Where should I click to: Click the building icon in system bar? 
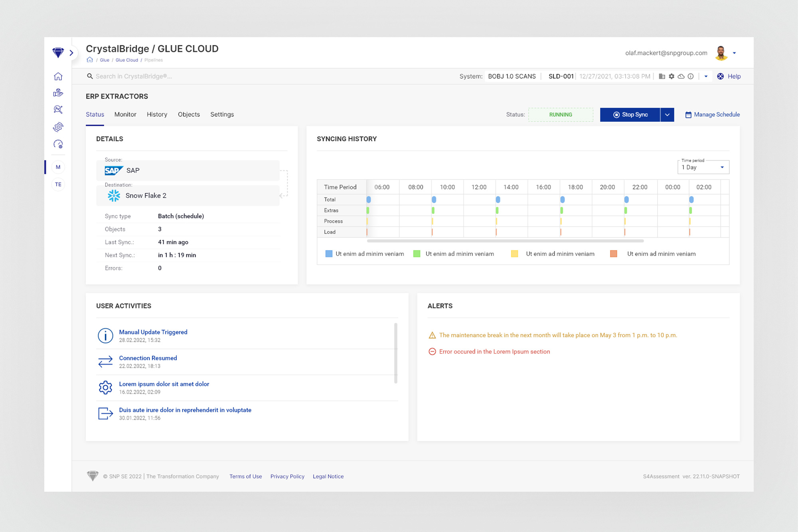(x=662, y=76)
